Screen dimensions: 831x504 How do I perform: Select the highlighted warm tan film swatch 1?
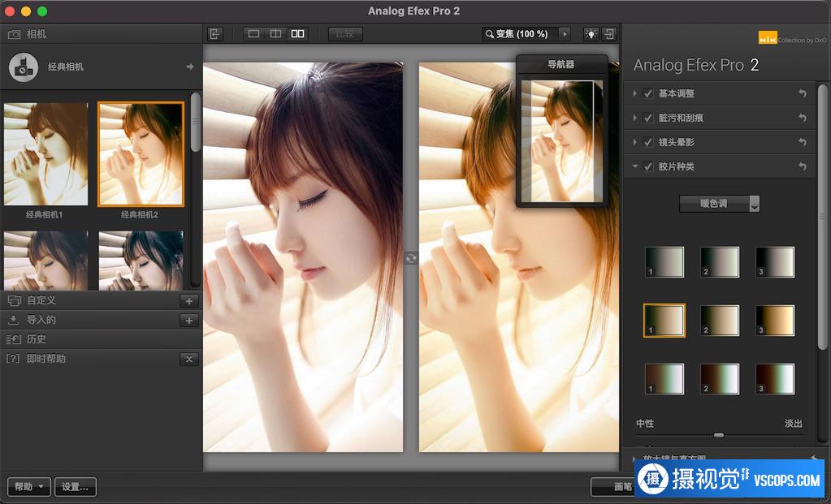point(664,321)
